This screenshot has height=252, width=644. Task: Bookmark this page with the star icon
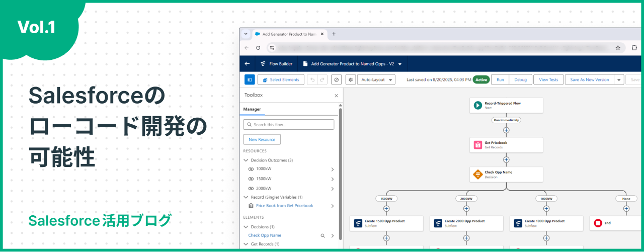click(x=618, y=48)
